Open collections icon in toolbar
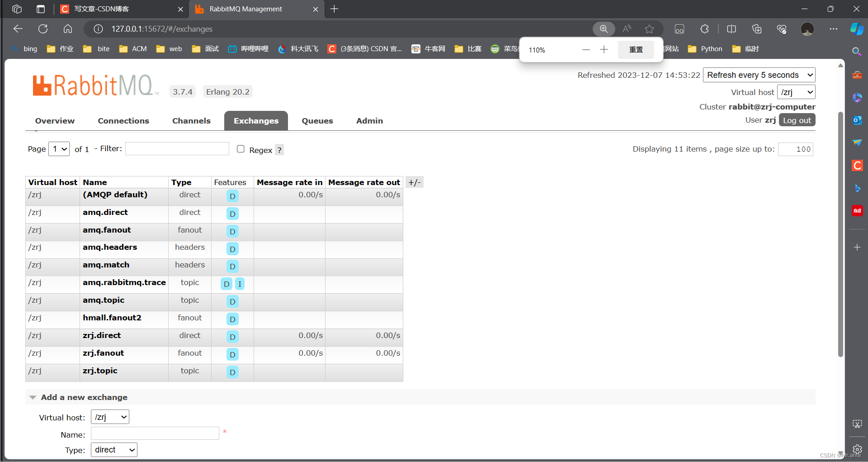This screenshot has width=868, height=462. (x=756, y=29)
